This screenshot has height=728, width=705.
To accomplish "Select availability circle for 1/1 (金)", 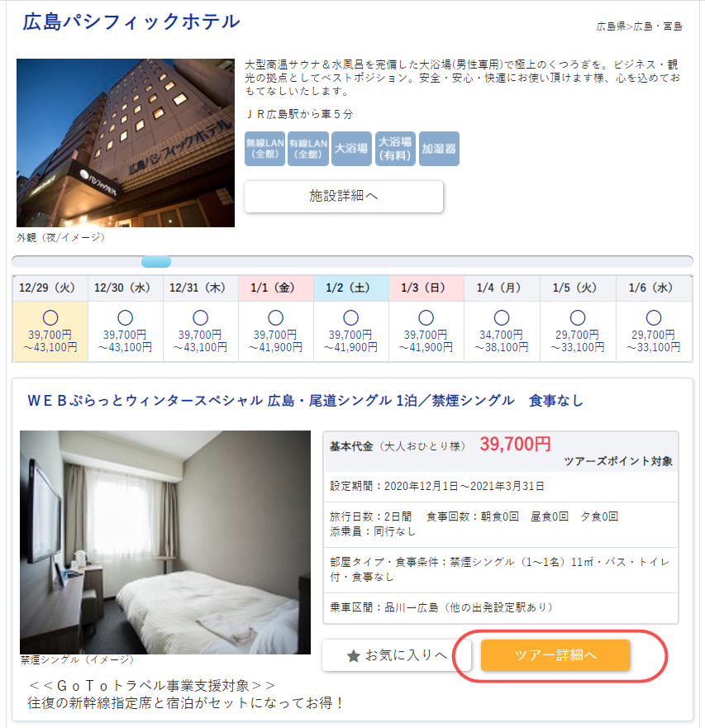I will pos(276,318).
